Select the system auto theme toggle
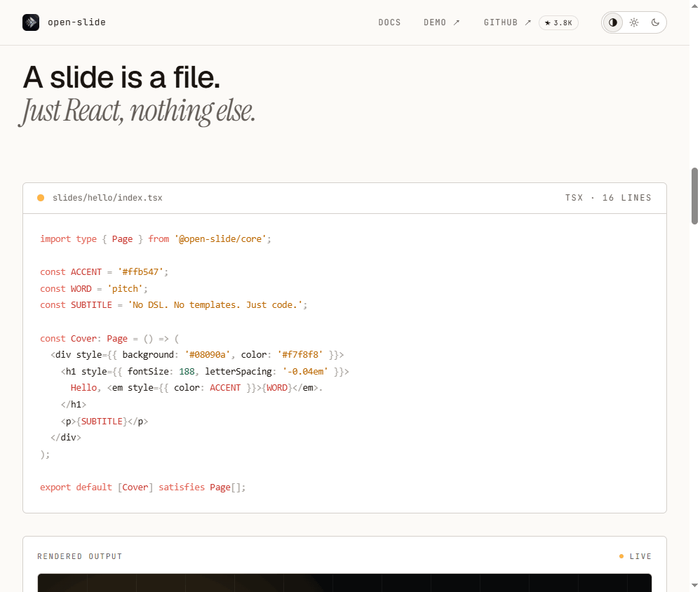Screen dimensions: 700x592 click(x=613, y=22)
